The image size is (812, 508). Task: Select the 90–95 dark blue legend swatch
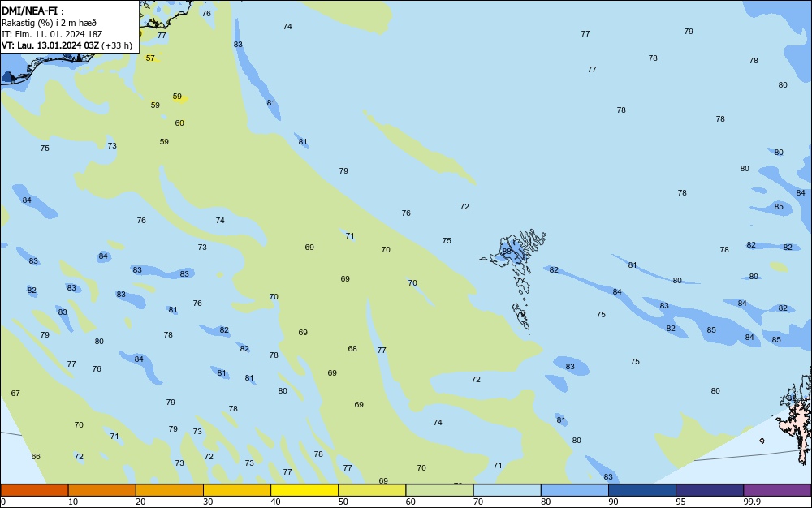tap(642, 490)
